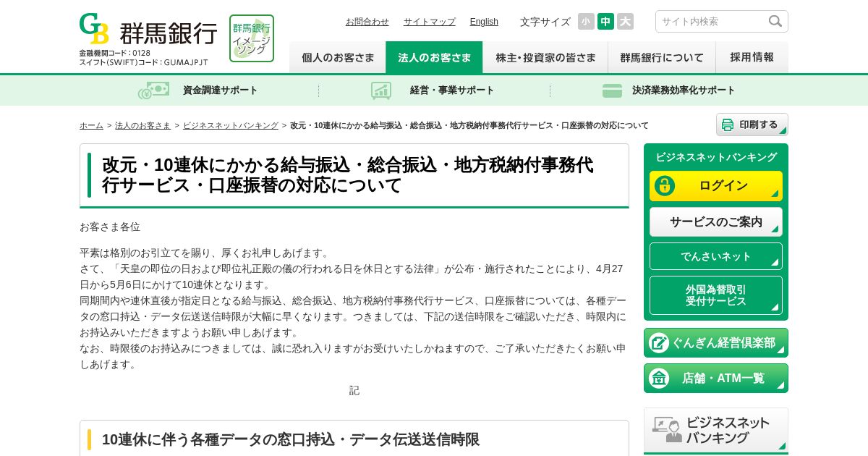This screenshot has height=456, width=868.
Task: Go to ビジネスネットバンキング breadcrumb link
Action: (230, 125)
